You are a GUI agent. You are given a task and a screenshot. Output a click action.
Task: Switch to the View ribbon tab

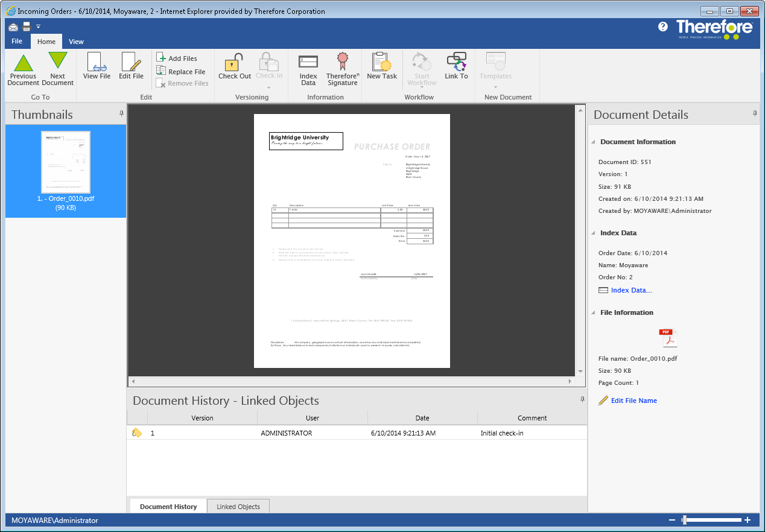point(76,42)
